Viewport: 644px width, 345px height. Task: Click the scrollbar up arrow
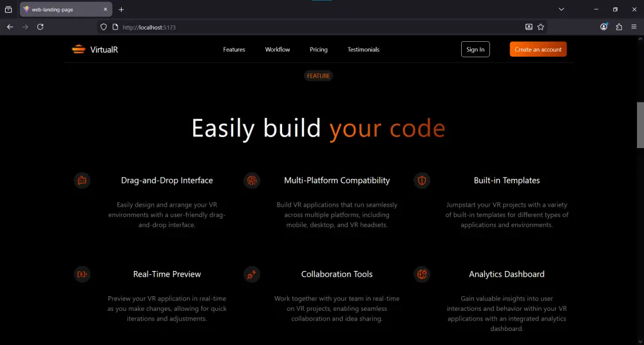point(640,39)
